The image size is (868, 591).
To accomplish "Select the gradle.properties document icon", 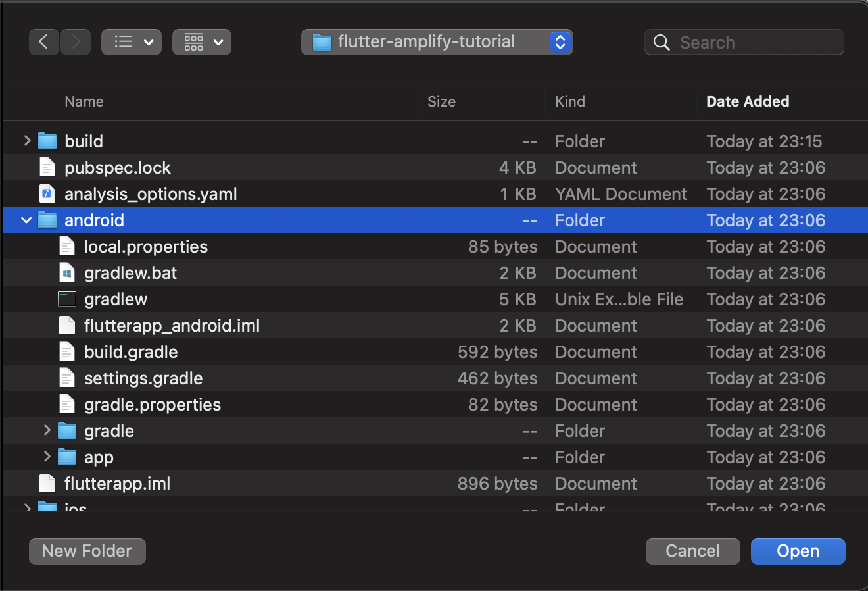I will [67, 404].
